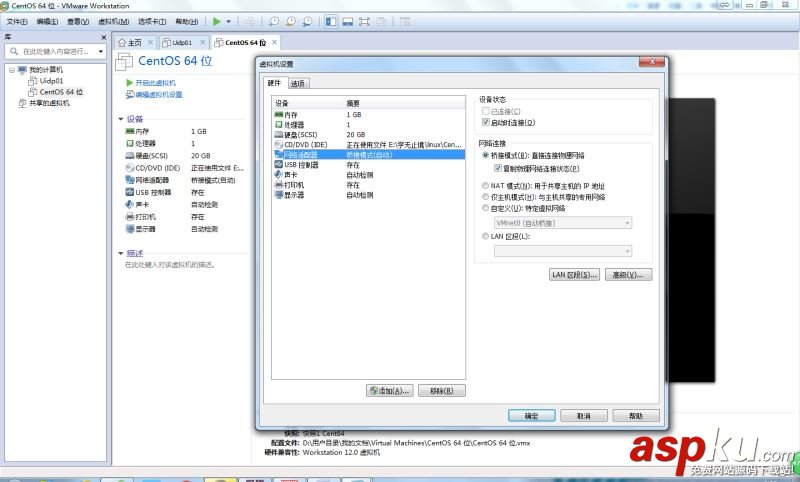Select 处理器 row in dialog hardware list
Viewport: 800px width, 482px height.
coord(369,124)
